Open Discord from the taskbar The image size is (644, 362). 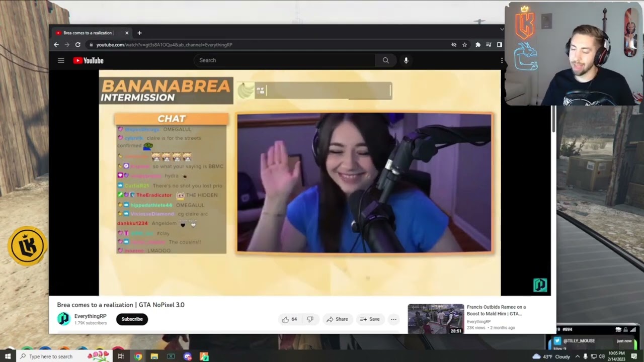coord(188,356)
